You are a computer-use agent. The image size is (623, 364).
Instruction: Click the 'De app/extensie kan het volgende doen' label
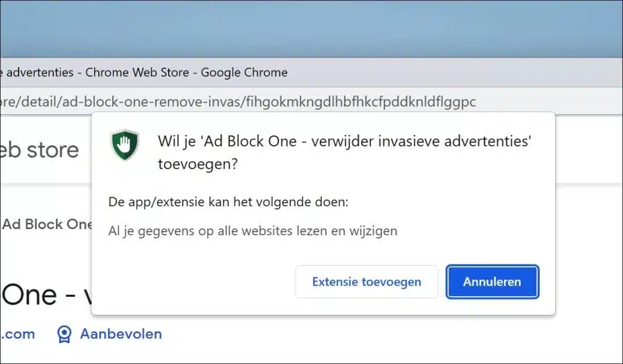(x=228, y=202)
